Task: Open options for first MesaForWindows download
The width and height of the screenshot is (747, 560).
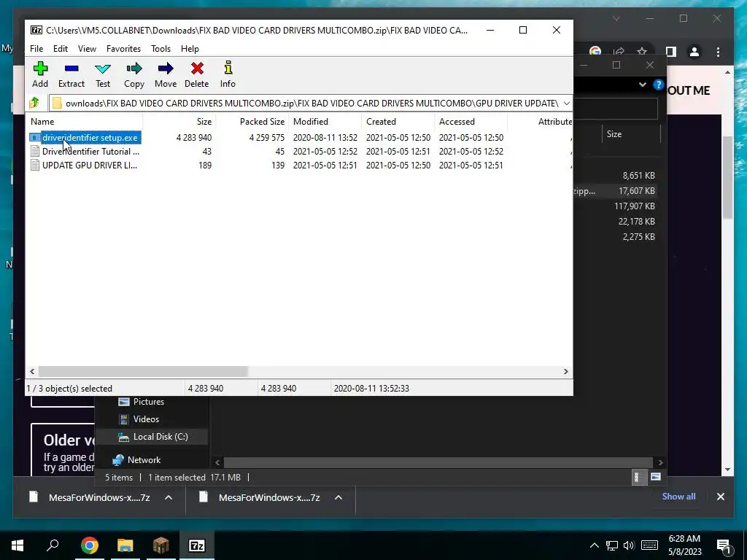Action: coord(169,497)
